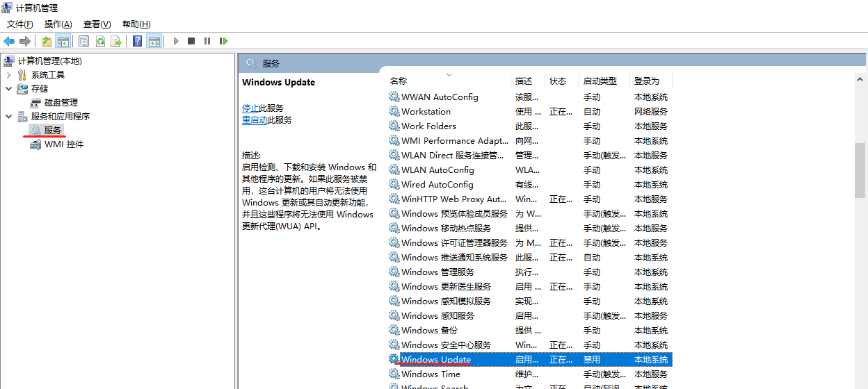Click 禁用 startup type of Windows Update
The image size is (868, 389).
pos(592,359)
